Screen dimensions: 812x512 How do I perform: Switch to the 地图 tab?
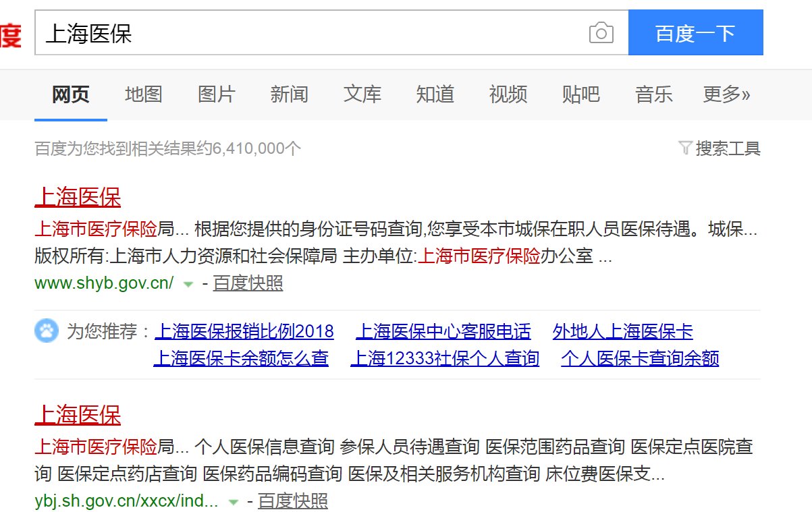pyautogui.click(x=142, y=94)
